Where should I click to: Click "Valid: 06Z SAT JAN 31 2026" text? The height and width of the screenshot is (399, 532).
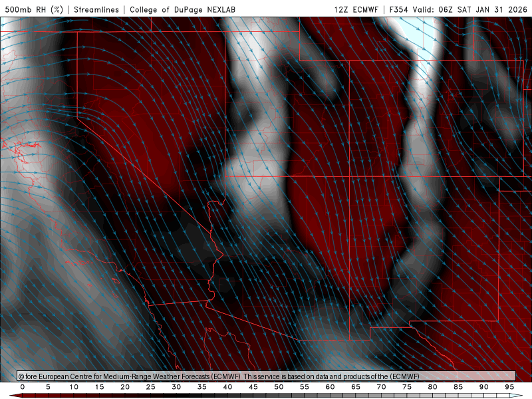(469, 9)
